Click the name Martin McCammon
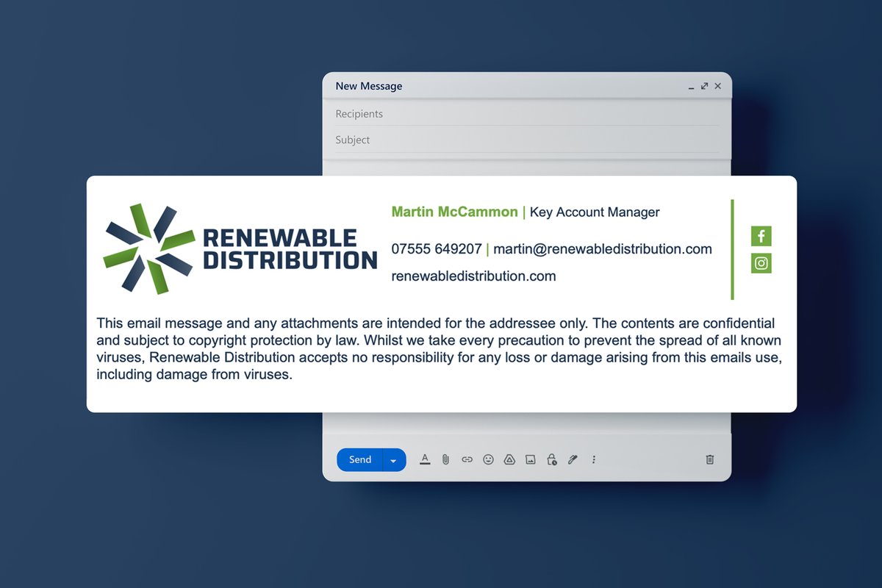Image resolution: width=882 pixels, height=588 pixels. point(454,212)
